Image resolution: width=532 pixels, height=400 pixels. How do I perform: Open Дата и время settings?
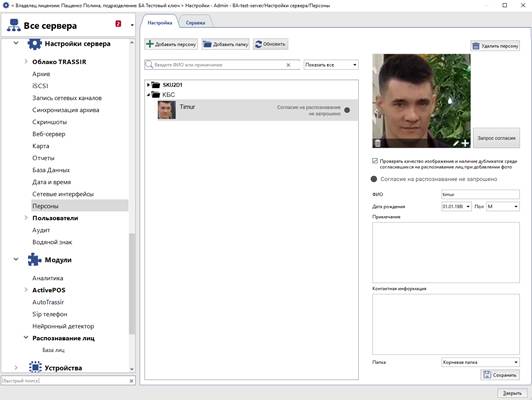[x=52, y=182]
